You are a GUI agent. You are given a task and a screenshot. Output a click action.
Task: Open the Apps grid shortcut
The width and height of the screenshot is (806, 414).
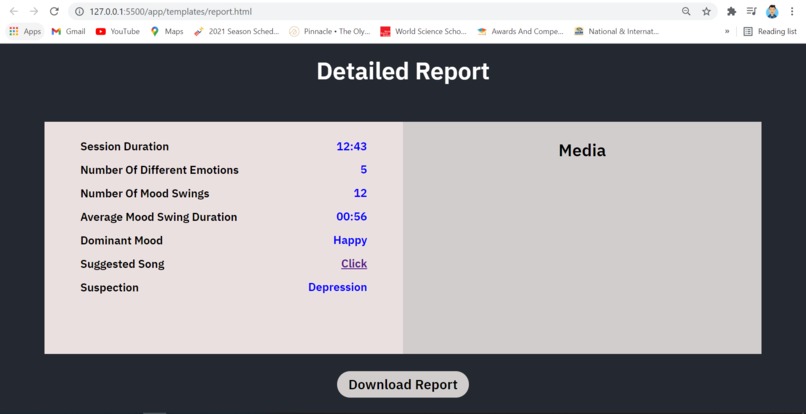25,31
